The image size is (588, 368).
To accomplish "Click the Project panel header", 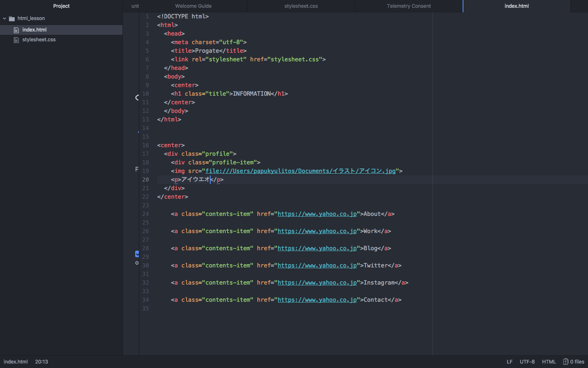I will click(x=61, y=6).
